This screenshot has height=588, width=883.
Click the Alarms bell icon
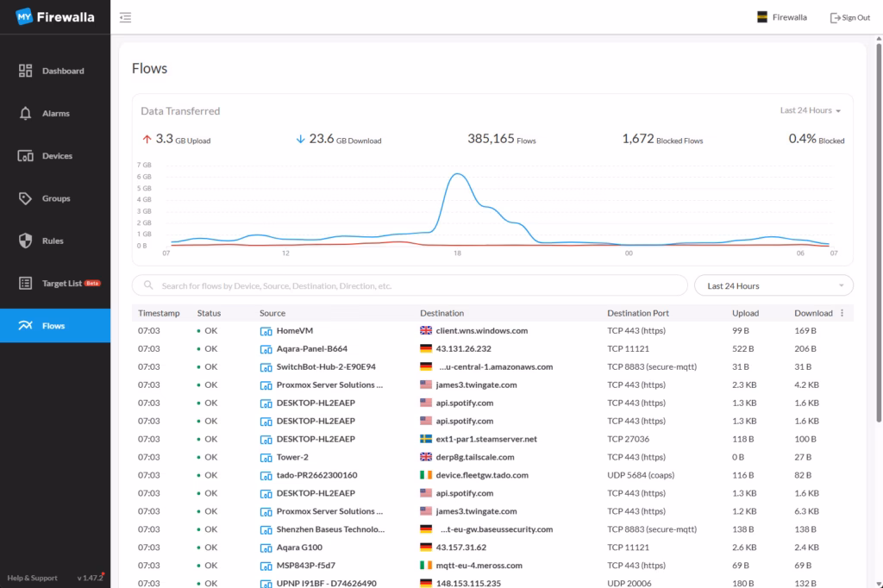[x=25, y=113]
